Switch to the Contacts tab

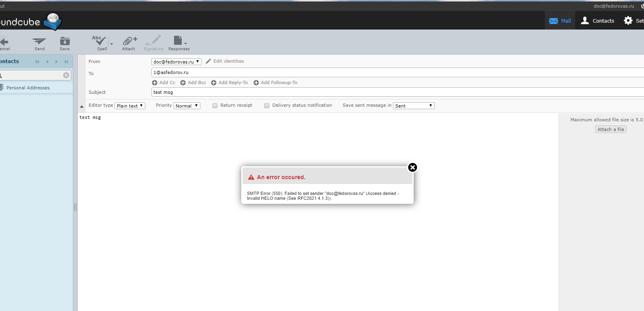click(x=597, y=21)
